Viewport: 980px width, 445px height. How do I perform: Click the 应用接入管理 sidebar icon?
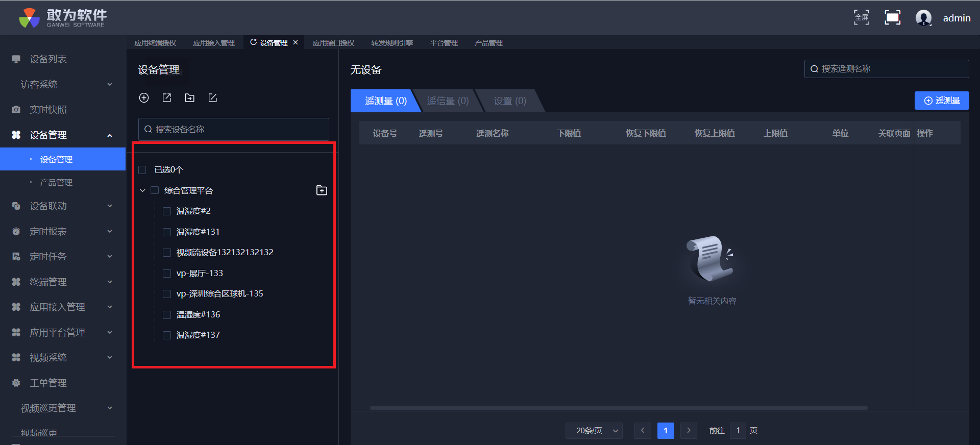pyautogui.click(x=16, y=307)
